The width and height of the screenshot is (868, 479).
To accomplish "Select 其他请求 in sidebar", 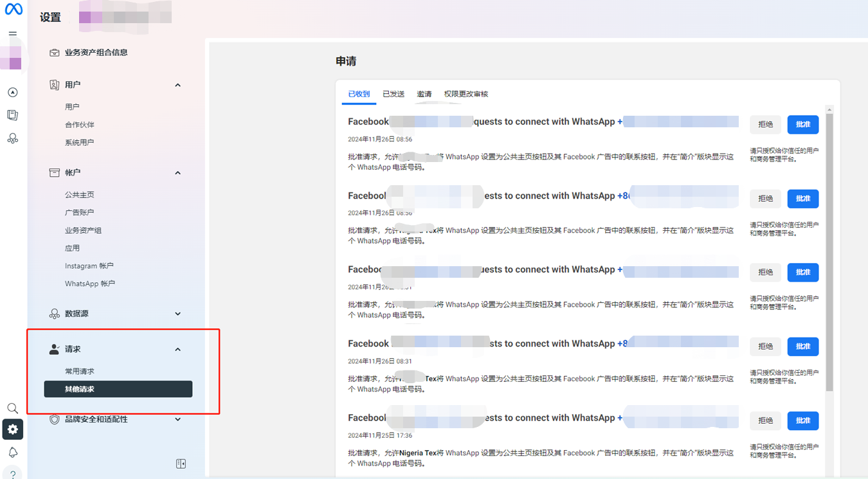I will [x=118, y=389].
